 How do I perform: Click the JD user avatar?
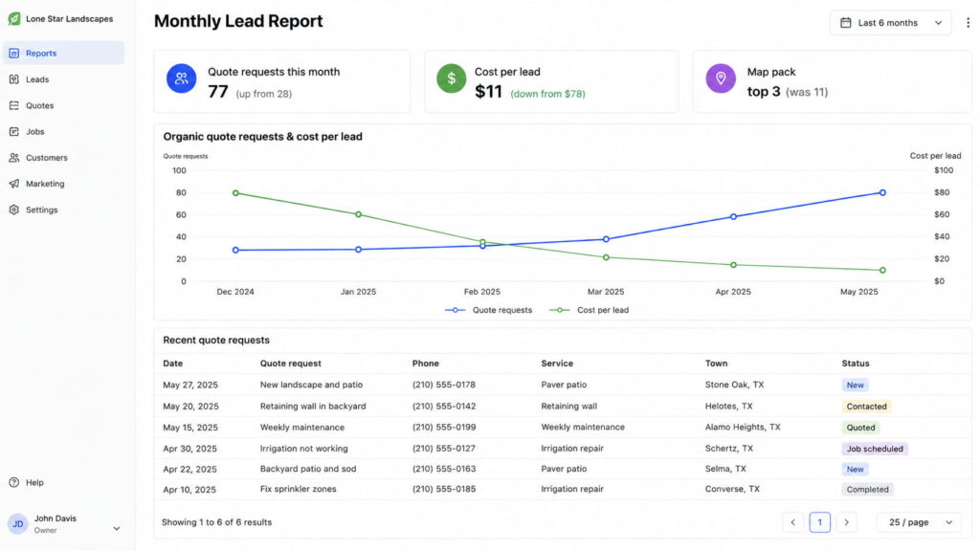point(17,523)
